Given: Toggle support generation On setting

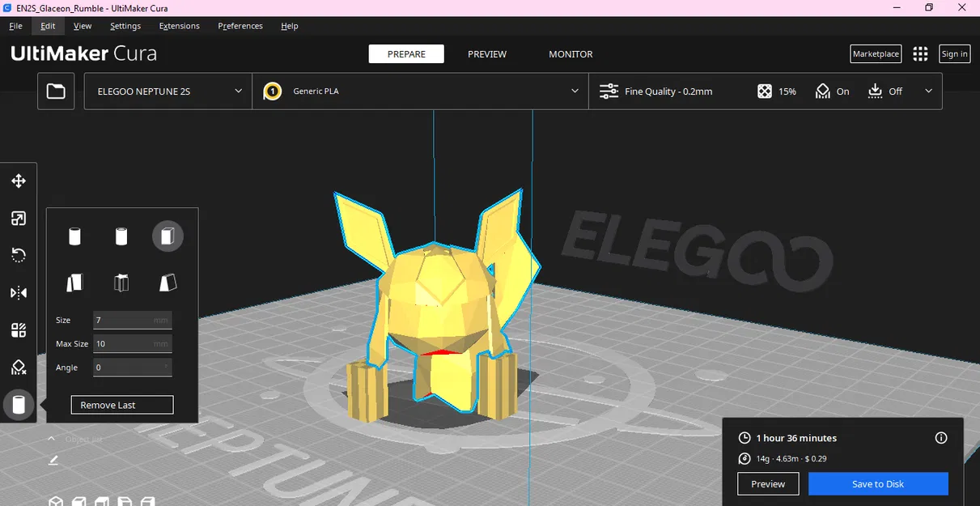Looking at the screenshot, I should [832, 91].
